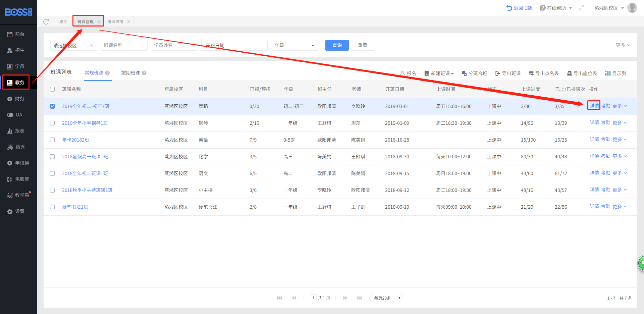Open 详情 for 2019全年初二-初三1班
Image resolution: width=644 pixels, height=314 pixels.
[x=594, y=106]
